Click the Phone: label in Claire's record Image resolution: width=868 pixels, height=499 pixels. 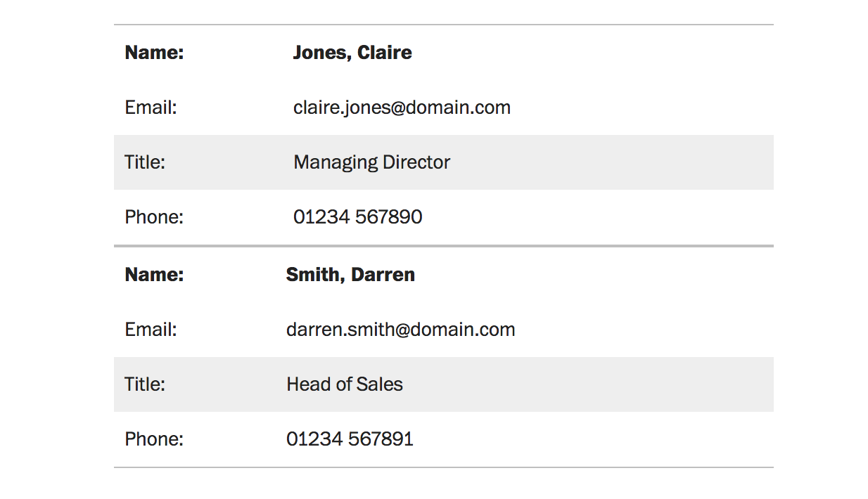click(x=154, y=217)
